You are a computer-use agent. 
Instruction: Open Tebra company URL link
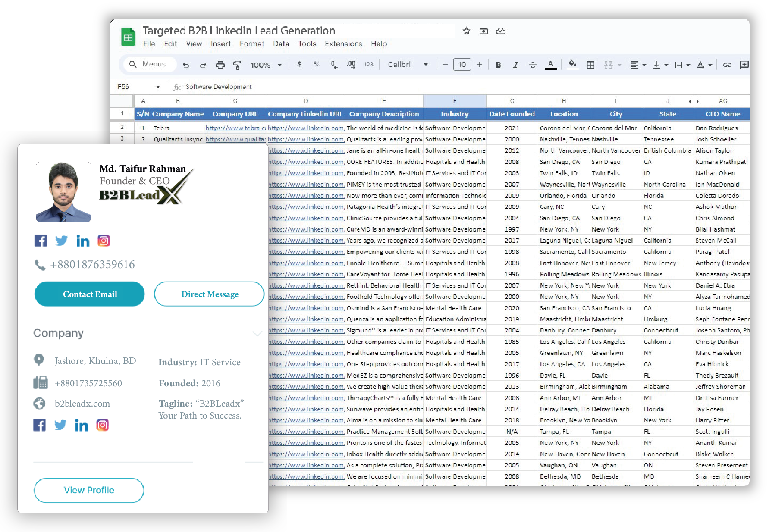235,128
